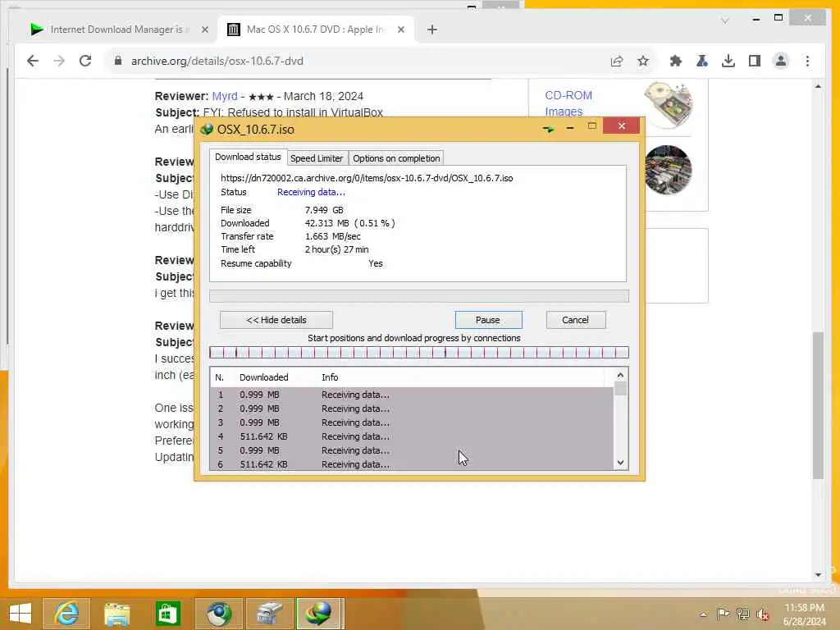Click the Hide details button

pos(276,320)
